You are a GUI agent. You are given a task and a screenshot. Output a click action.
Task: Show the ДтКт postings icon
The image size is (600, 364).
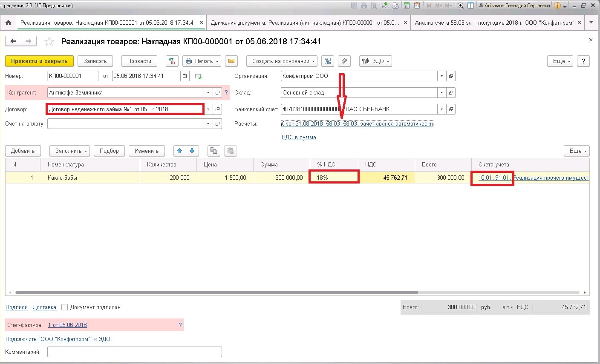(172, 61)
